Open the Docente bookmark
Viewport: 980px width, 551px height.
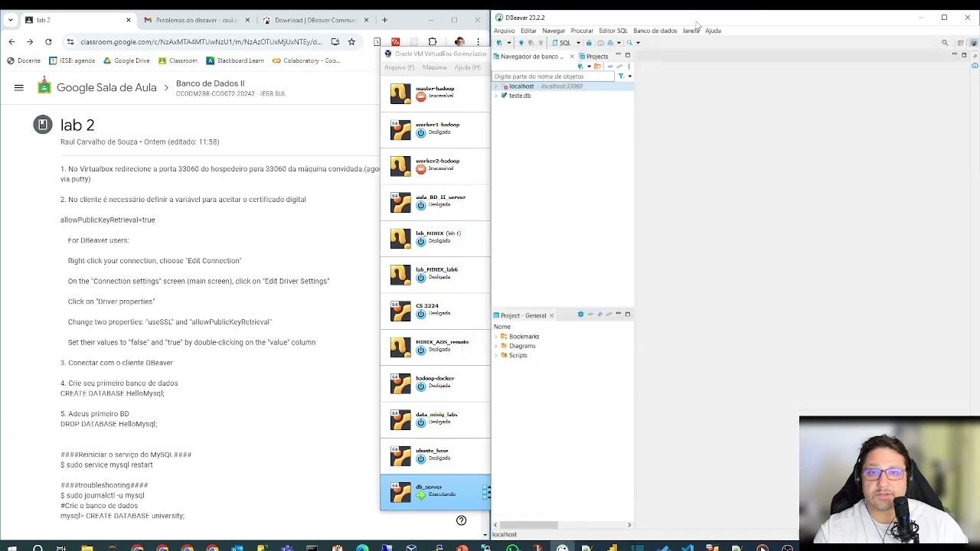23,60
